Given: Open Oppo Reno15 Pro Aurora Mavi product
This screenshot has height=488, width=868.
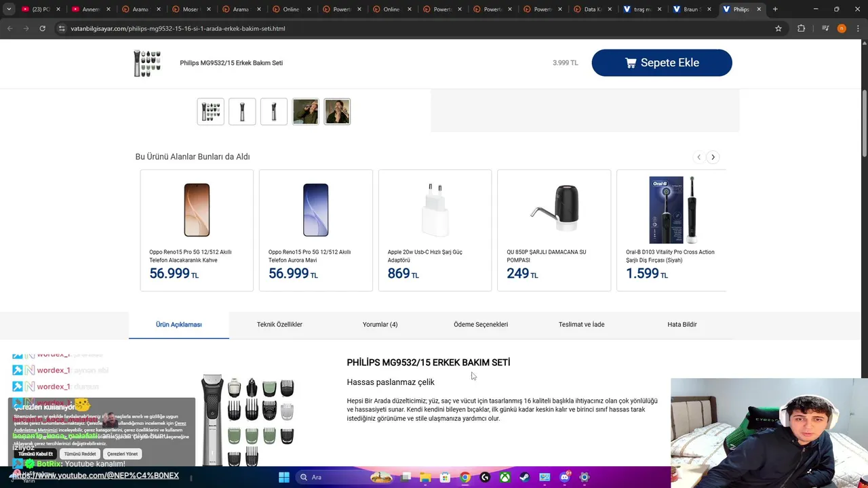Looking at the screenshot, I should click(316, 230).
